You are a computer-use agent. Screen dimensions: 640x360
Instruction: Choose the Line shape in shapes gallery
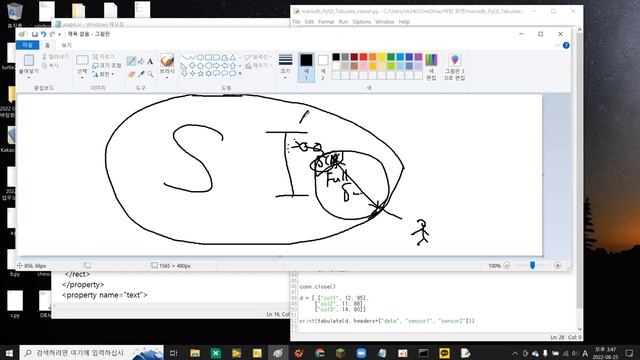(184, 58)
